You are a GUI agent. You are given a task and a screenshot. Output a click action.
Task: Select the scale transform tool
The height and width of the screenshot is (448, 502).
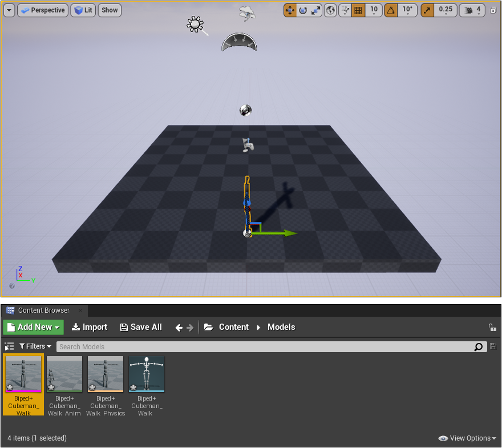pos(315,10)
